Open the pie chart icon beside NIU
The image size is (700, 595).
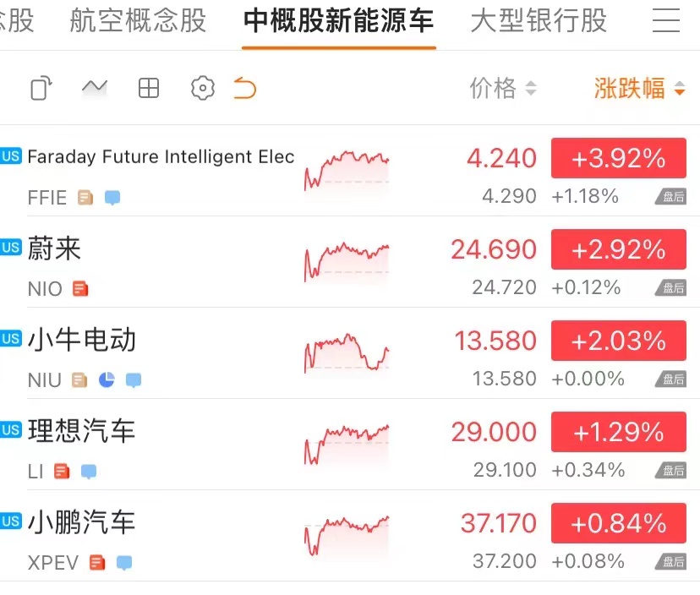pos(107,380)
